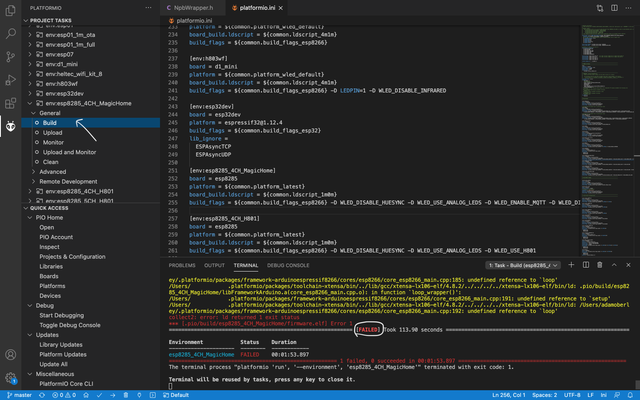Image resolution: width=640 pixels, height=400 pixels.
Task: Open the Extensions view
Action: [11, 103]
